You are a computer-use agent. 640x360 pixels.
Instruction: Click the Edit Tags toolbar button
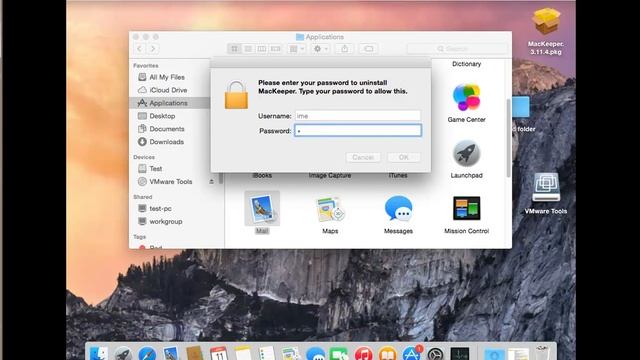point(368,49)
